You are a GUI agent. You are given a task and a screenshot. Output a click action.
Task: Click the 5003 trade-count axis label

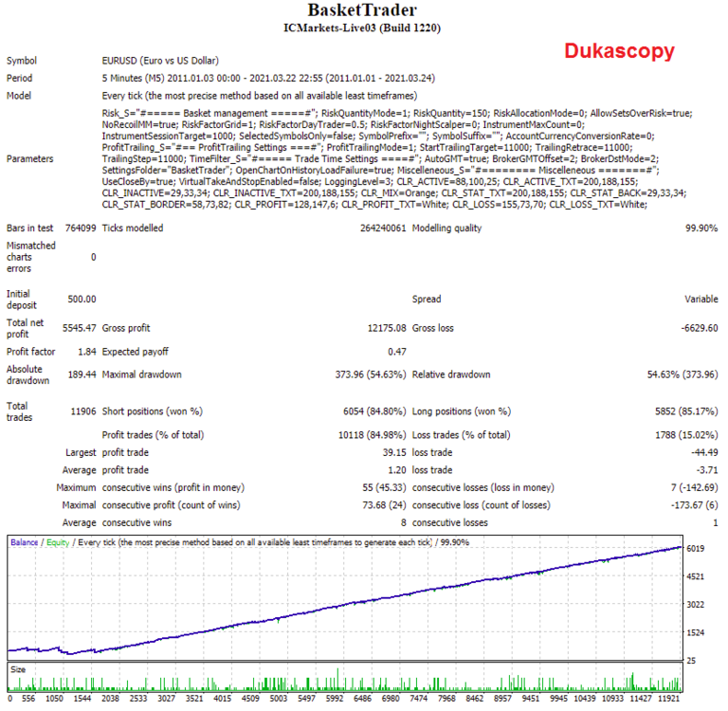(279, 698)
